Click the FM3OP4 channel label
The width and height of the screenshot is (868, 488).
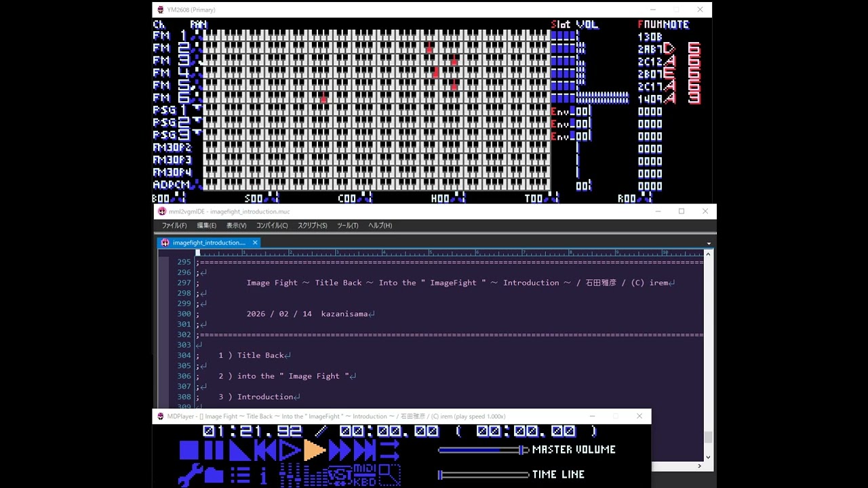[172, 172]
